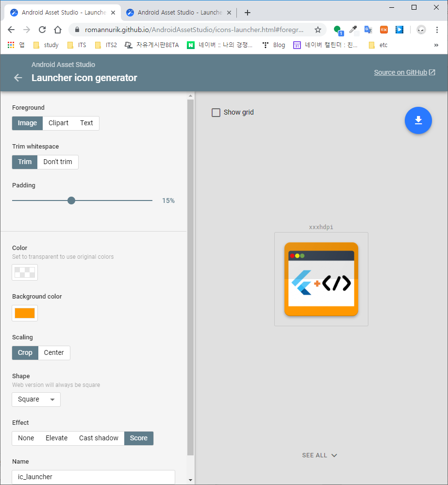Image resolution: width=448 pixels, height=485 pixels.
Task: Open the Chrome profile avatar
Action: (421, 30)
